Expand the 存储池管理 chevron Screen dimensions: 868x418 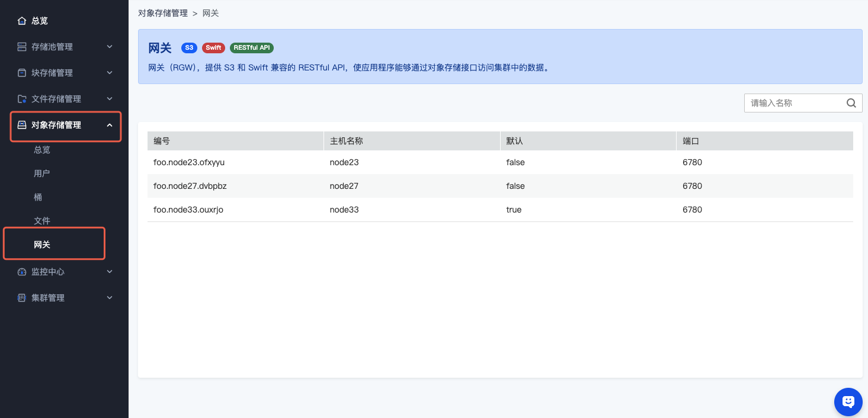(110, 47)
